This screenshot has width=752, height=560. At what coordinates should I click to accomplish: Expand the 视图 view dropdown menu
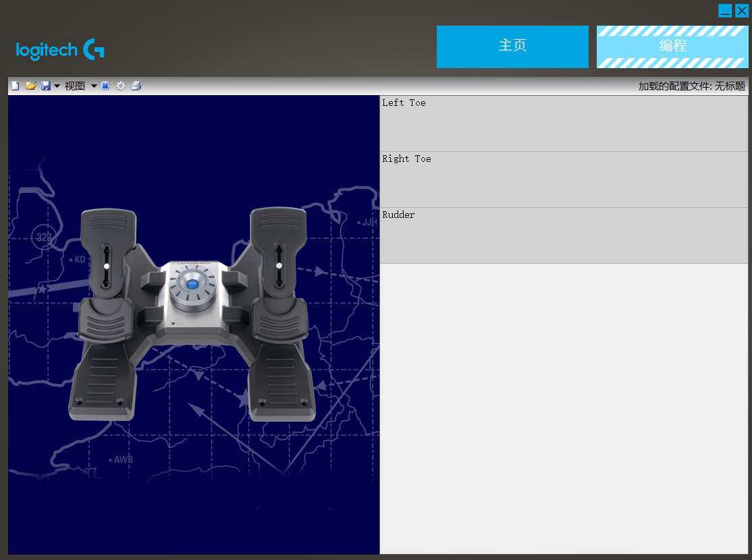[75, 86]
